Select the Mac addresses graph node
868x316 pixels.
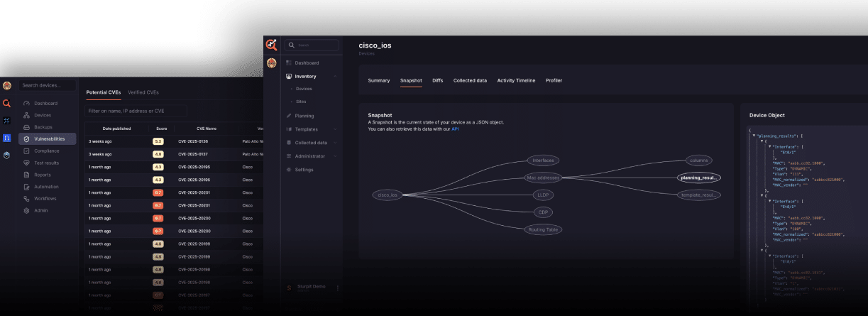click(544, 178)
